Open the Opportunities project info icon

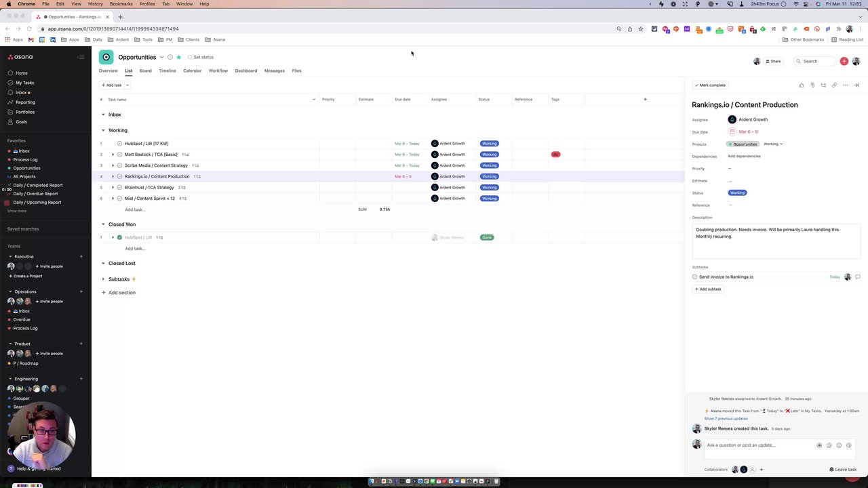tap(170, 57)
